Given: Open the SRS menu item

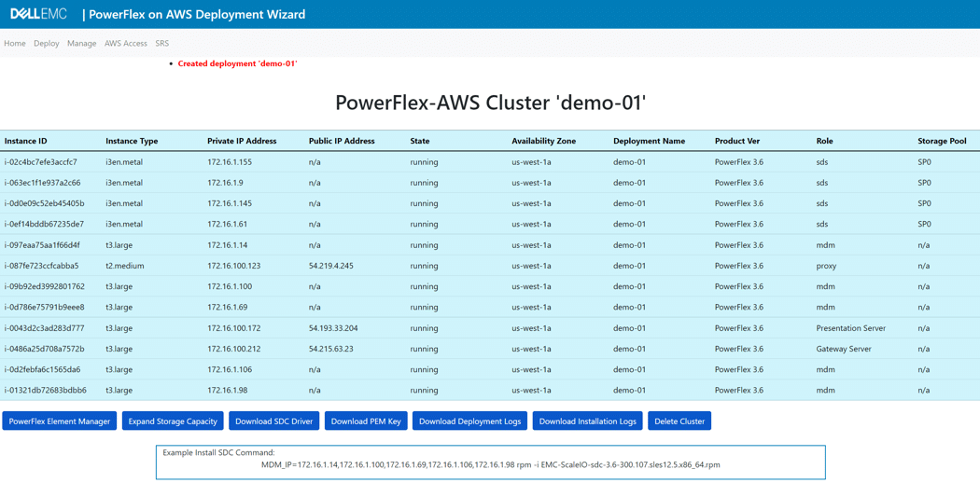Looking at the screenshot, I should [x=161, y=44].
